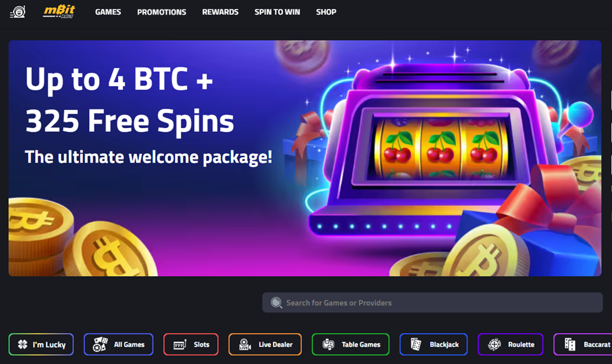The image size is (612, 364).
Task: Click the Live Dealer camera icon
Action: pyautogui.click(x=245, y=344)
